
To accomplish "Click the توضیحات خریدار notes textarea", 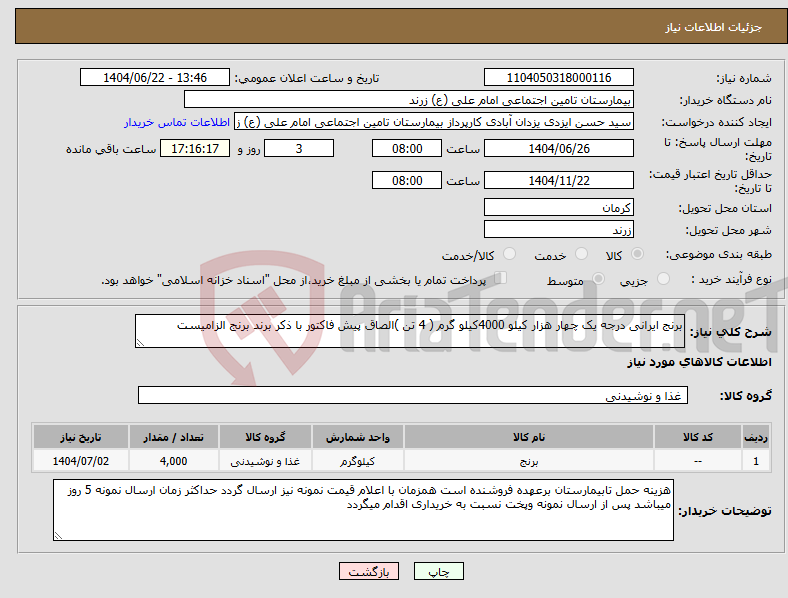I will (363, 510).
